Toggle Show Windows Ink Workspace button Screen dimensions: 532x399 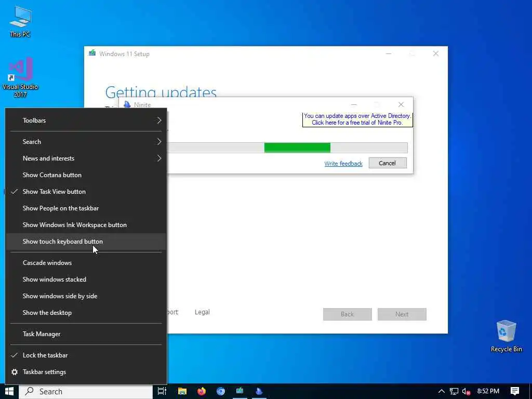pos(86,224)
